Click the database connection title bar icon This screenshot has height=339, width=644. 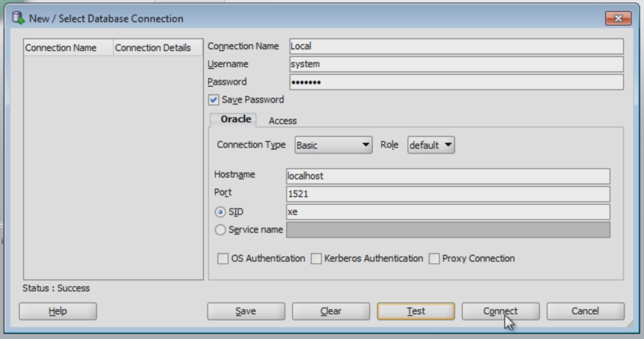click(x=18, y=18)
